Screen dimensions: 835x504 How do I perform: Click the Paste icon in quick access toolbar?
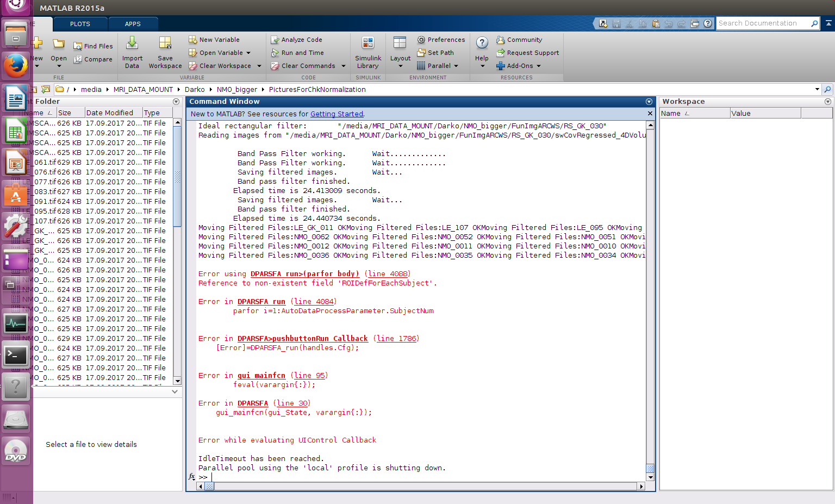656,23
